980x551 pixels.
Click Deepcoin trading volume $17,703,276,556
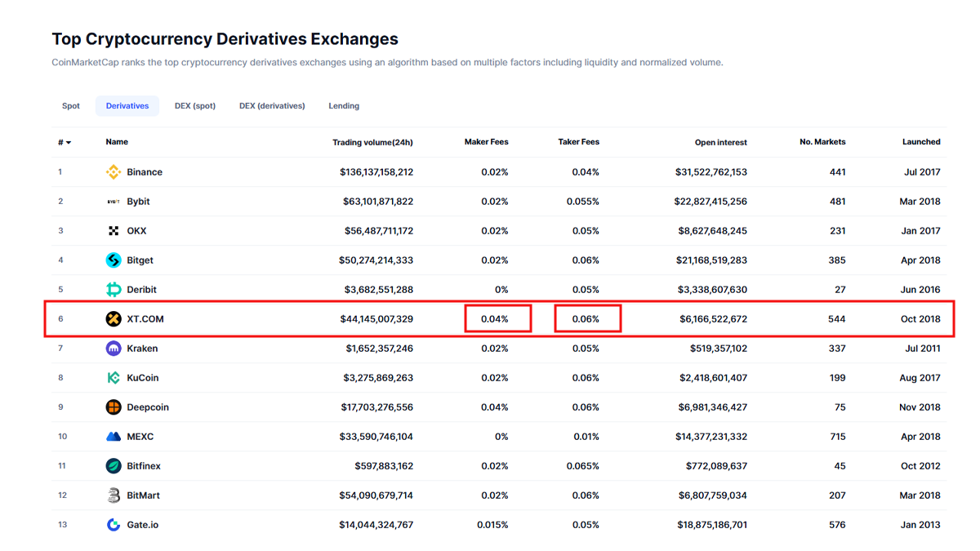pyautogui.click(x=377, y=407)
